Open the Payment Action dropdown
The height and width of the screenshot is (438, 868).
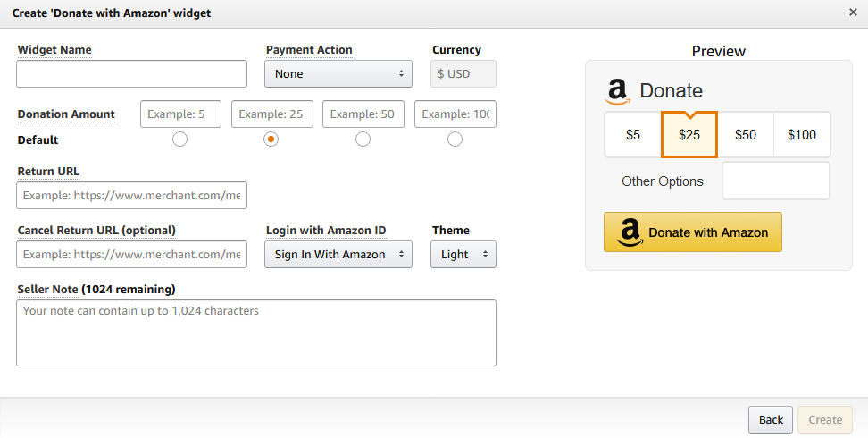click(x=338, y=73)
